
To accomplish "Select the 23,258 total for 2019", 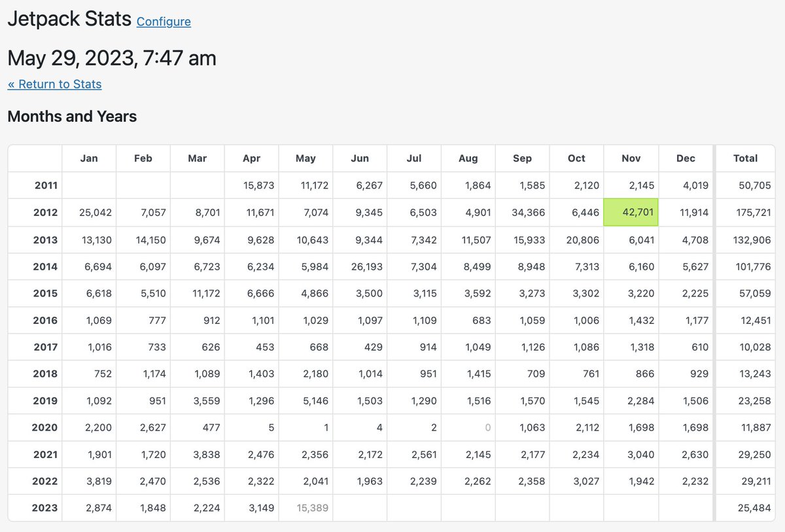I will point(754,401).
